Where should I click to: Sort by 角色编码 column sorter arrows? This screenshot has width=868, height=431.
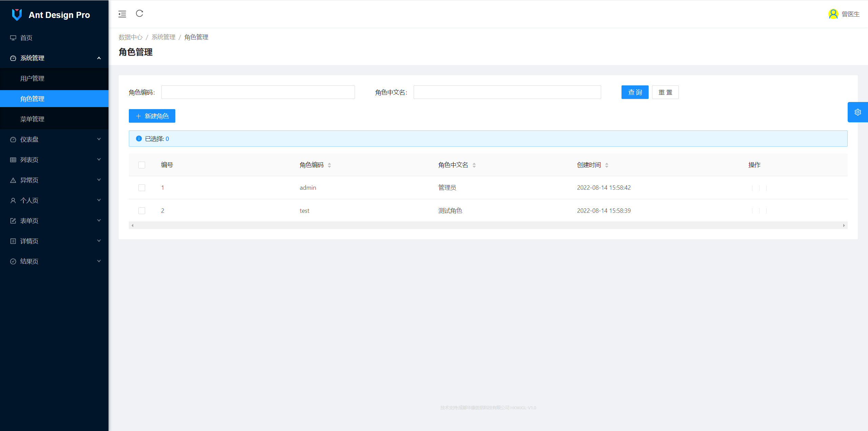pyautogui.click(x=329, y=165)
